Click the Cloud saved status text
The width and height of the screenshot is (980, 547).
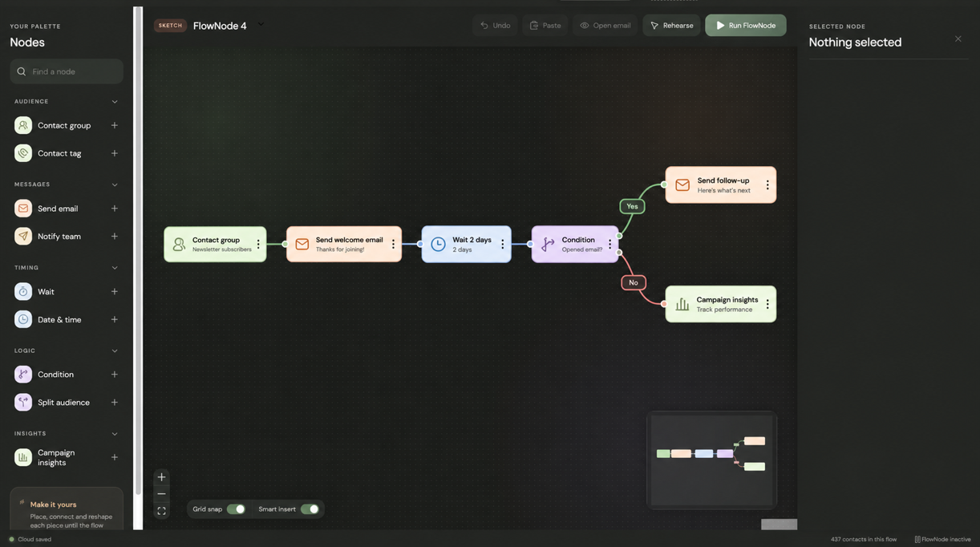click(34, 540)
